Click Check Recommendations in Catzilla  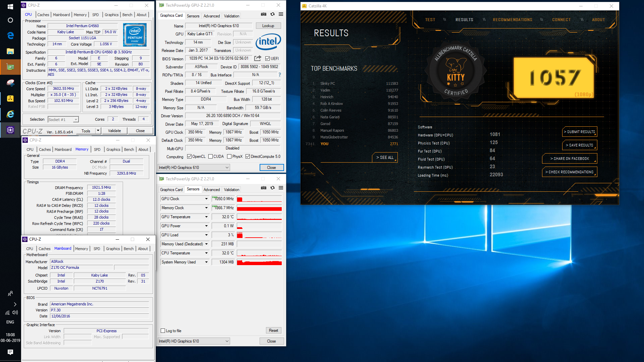(x=570, y=172)
